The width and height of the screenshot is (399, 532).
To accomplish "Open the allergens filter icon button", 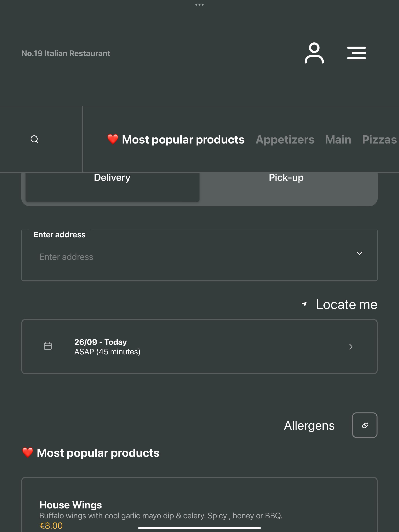I will click(365, 425).
